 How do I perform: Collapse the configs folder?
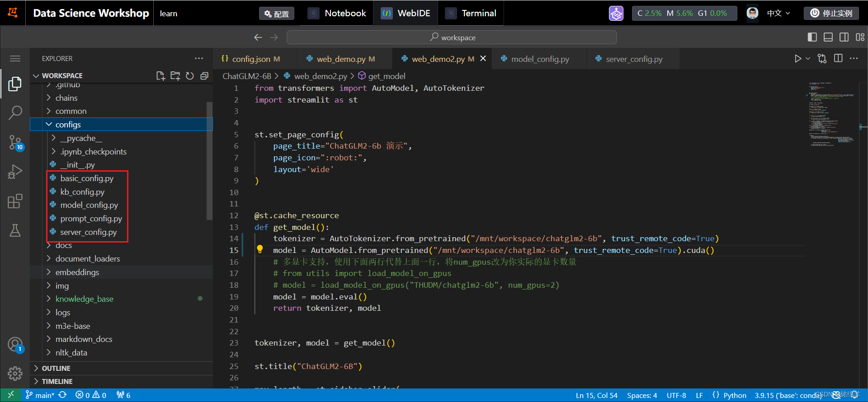click(x=121, y=125)
